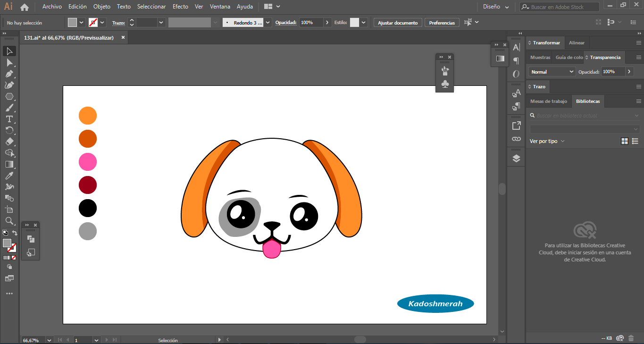
Task: Click the Preferencias button
Action: [442, 23]
